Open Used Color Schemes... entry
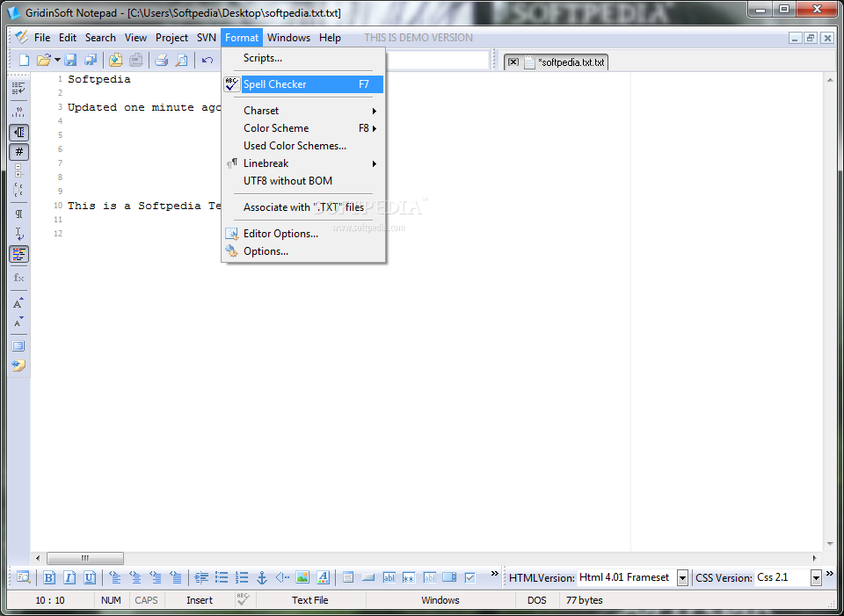Screen dimensions: 844x616 [303, 146]
